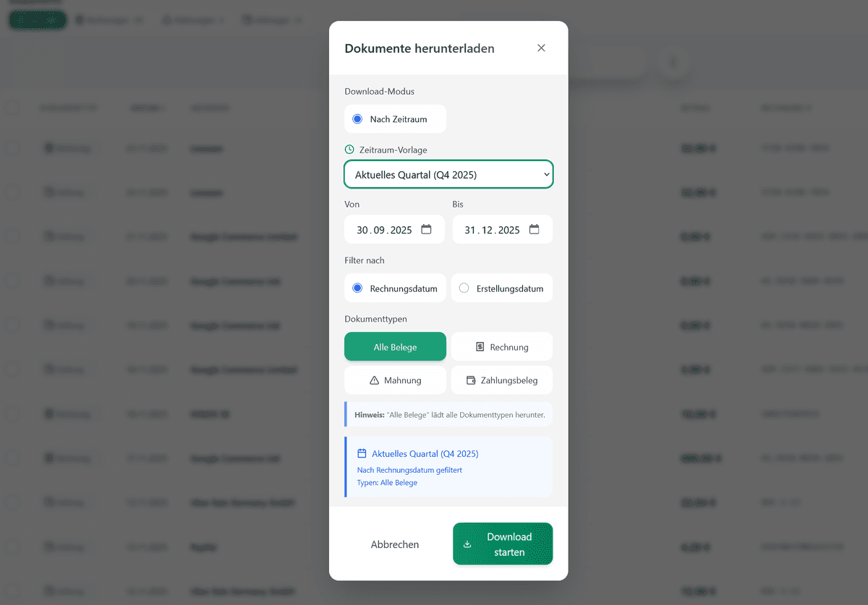
Task: Click the Rechnung document icon
Action: click(480, 347)
